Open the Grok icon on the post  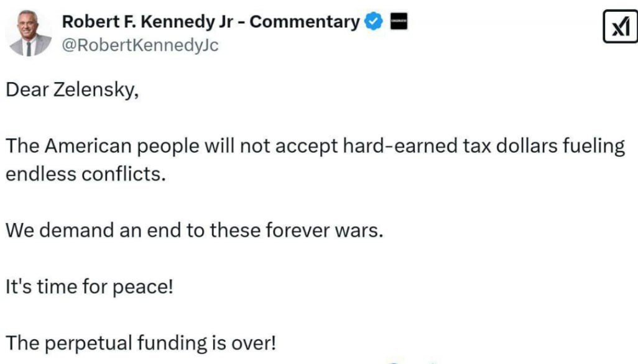[x=620, y=28]
